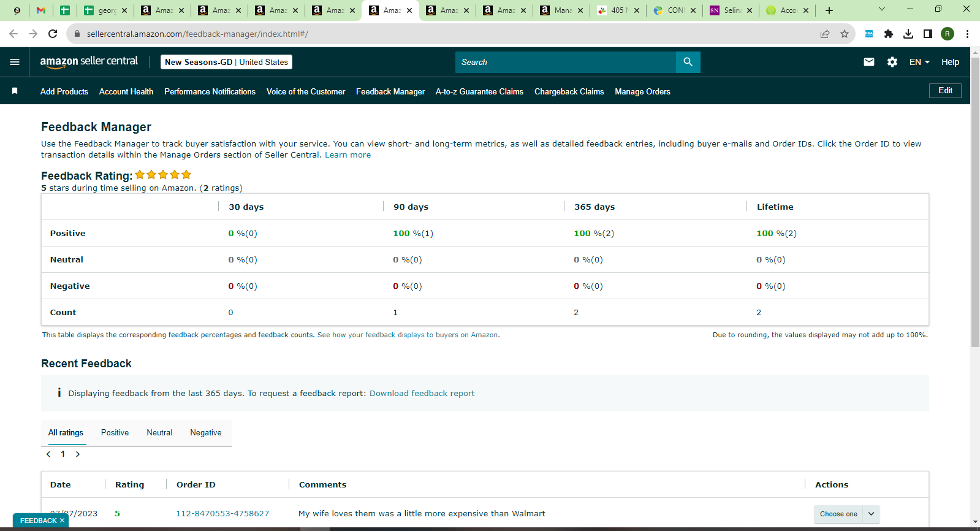Image resolution: width=980 pixels, height=531 pixels.
Task: Open order 112-8470553-4758627
Action: pyautogui.click(x=222, y=514)
